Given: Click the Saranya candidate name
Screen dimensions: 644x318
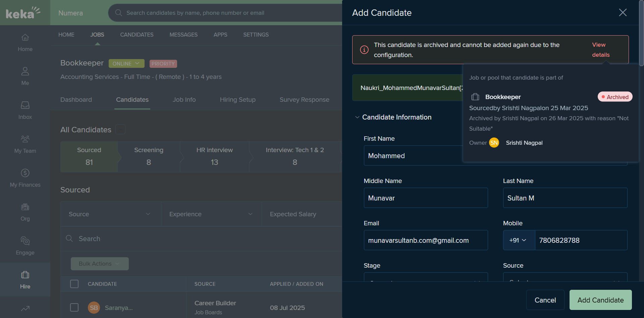Looking at the screenshot, I should [119, 308].
